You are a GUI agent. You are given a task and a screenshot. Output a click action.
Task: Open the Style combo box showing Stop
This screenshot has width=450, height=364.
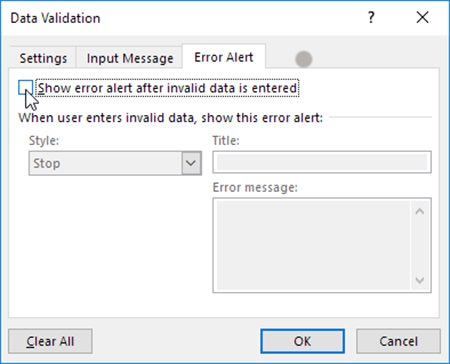tap(115, 163)
